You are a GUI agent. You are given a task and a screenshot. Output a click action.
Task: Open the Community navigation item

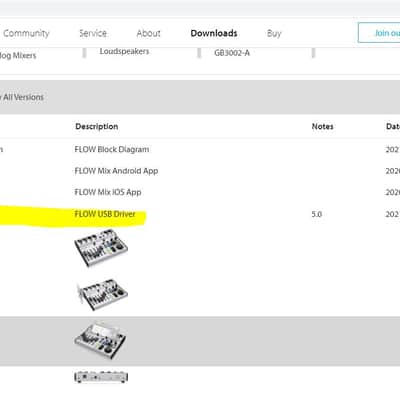pyautogui.click(x=26, y=33)
